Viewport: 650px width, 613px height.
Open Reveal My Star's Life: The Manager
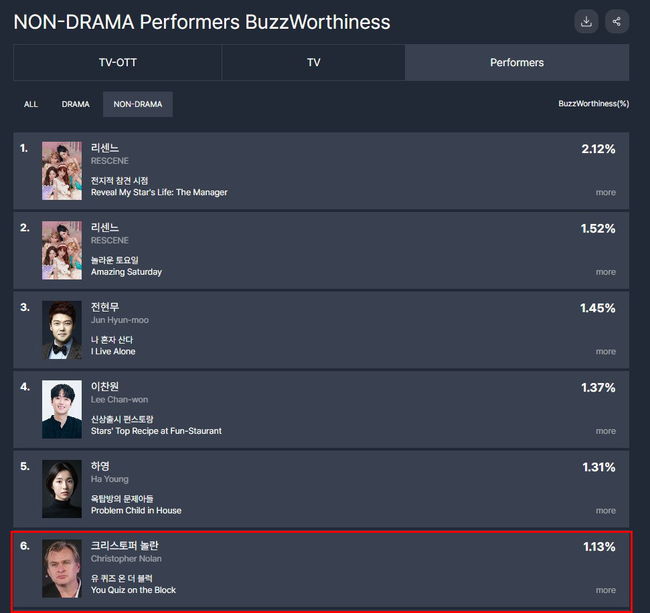(x=159, y=192)
